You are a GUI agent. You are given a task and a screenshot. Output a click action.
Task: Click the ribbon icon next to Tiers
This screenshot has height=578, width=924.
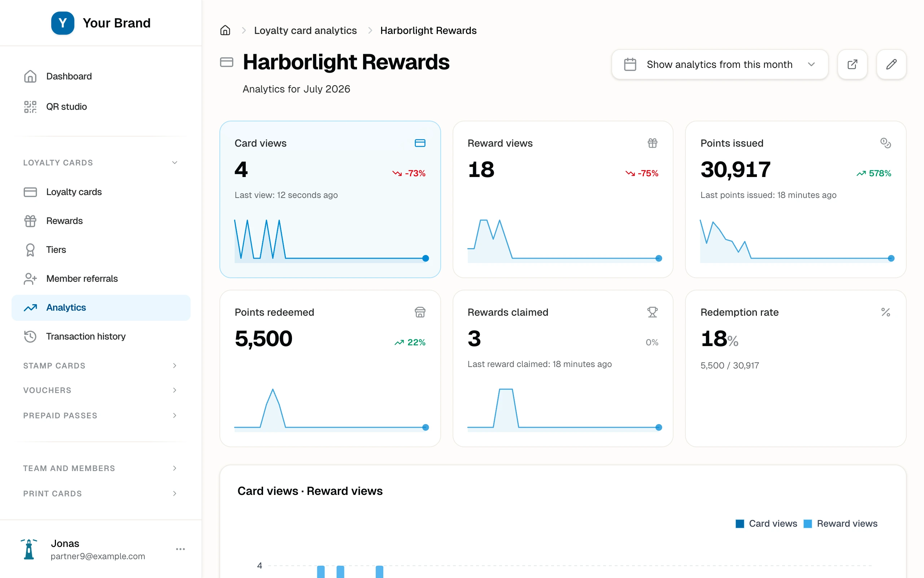tap(30, 250)
